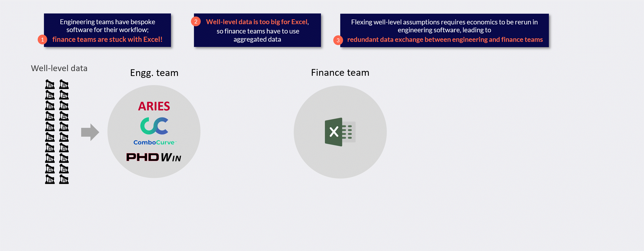Click the red ARIES logo

click(x=154, y=106)
